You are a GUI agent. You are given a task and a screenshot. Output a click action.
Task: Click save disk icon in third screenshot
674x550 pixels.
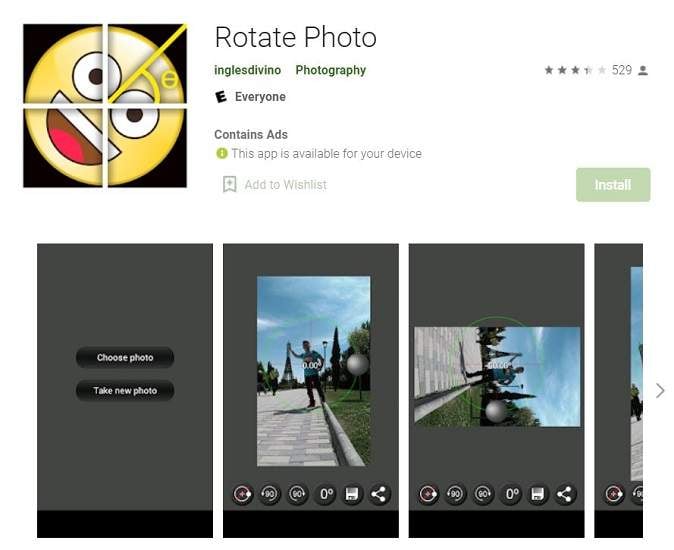537,494
